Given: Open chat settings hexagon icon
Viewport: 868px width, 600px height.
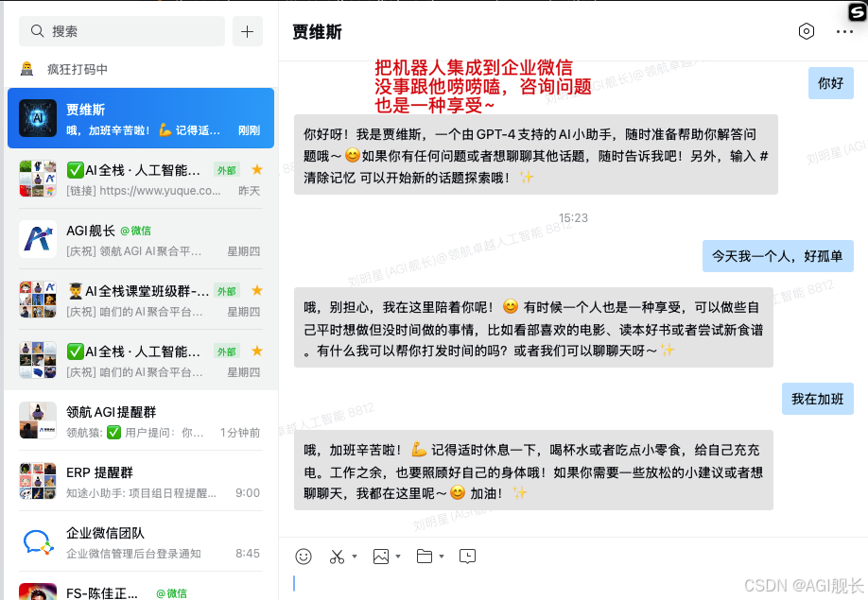Looking at the screenshot, I should (806, 31).
